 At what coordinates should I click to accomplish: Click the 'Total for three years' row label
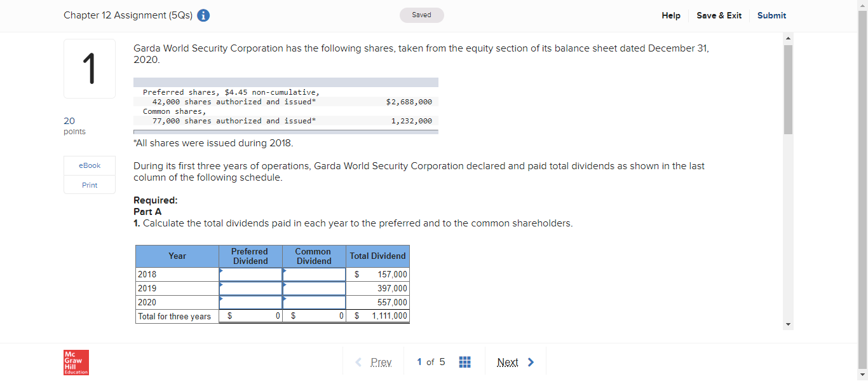click(x=177, y=317)
